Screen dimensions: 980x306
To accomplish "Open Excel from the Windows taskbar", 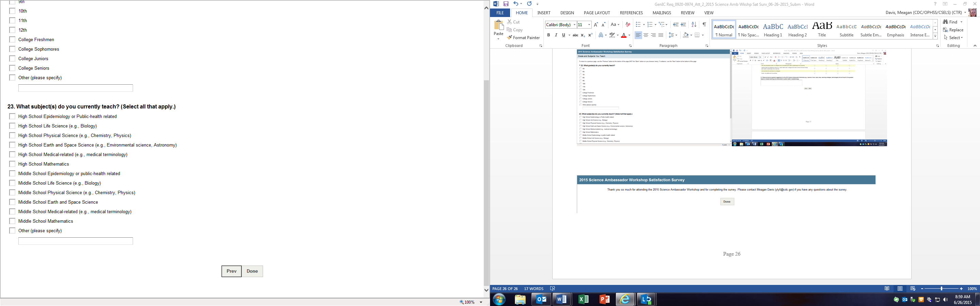I will [x=583, y=300].
